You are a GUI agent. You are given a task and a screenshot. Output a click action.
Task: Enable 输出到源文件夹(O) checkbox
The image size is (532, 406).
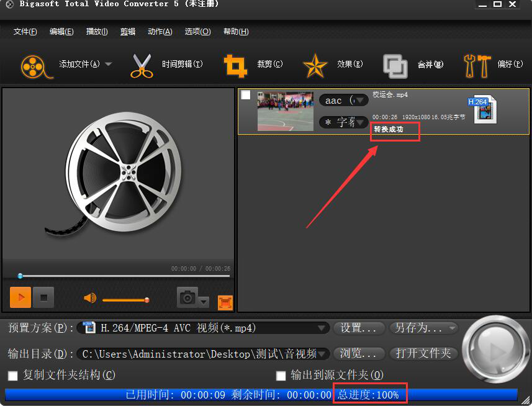click(x=281, y=376)
